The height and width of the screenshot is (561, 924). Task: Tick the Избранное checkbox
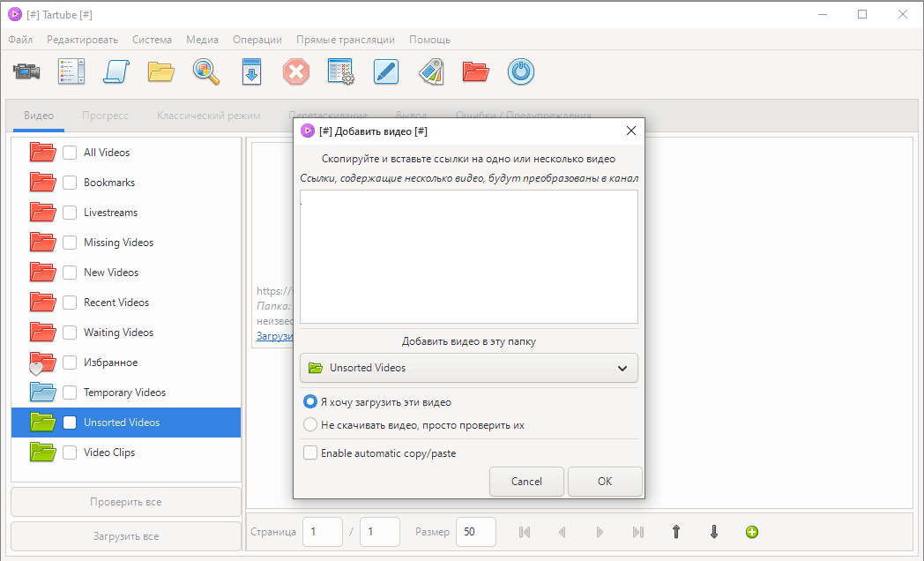point(70,363)
